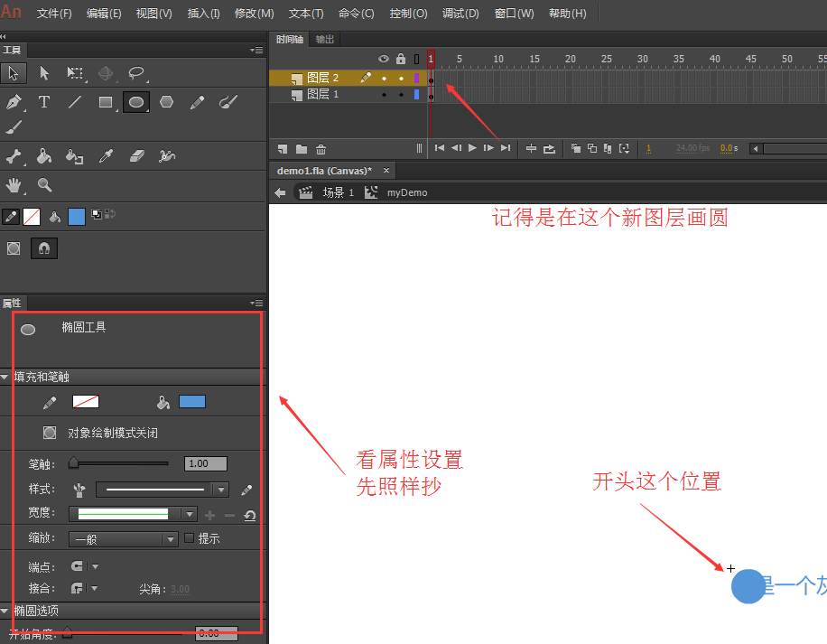Select the Hand tool
This screenshot has height=644, width=827.
[14, 185]
